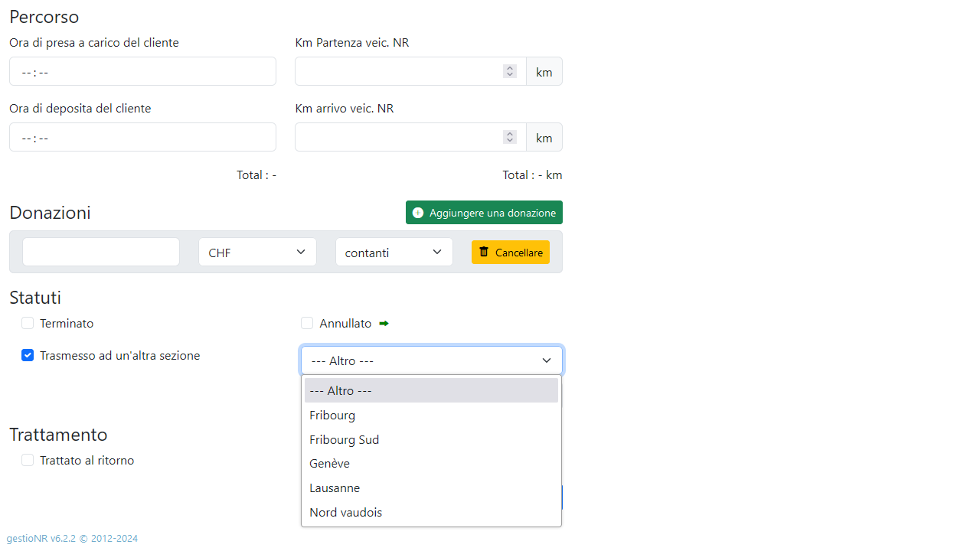Click the trash icon on Cancellare button
This screenshot has height=551, width=980.
pos(484,252)
